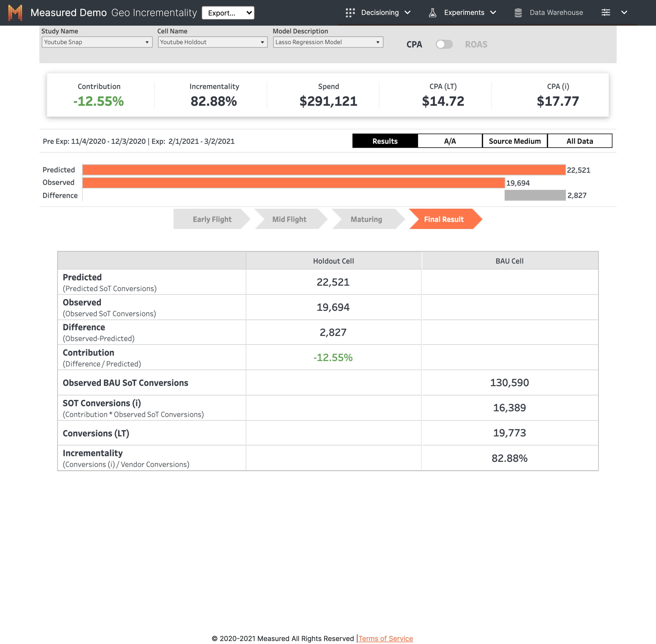Image resolution: width=656 pixels, height=644 pixels.
Task: Click the gray Difference bar
Action: (535, 195)
